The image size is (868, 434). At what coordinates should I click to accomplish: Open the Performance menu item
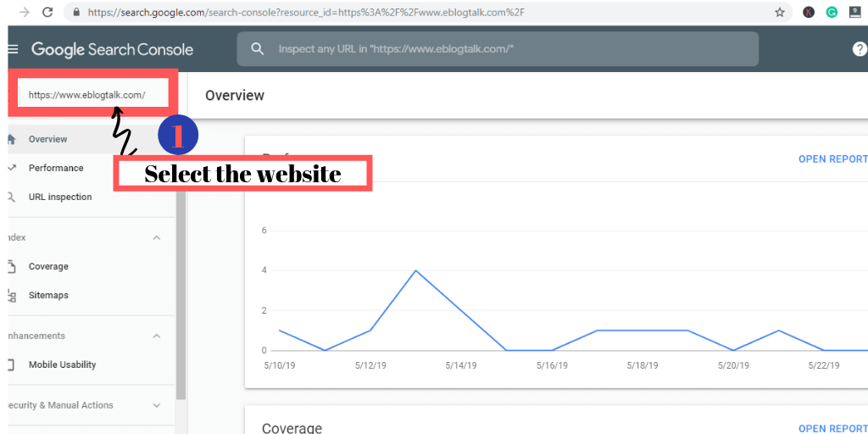point(56,168)
